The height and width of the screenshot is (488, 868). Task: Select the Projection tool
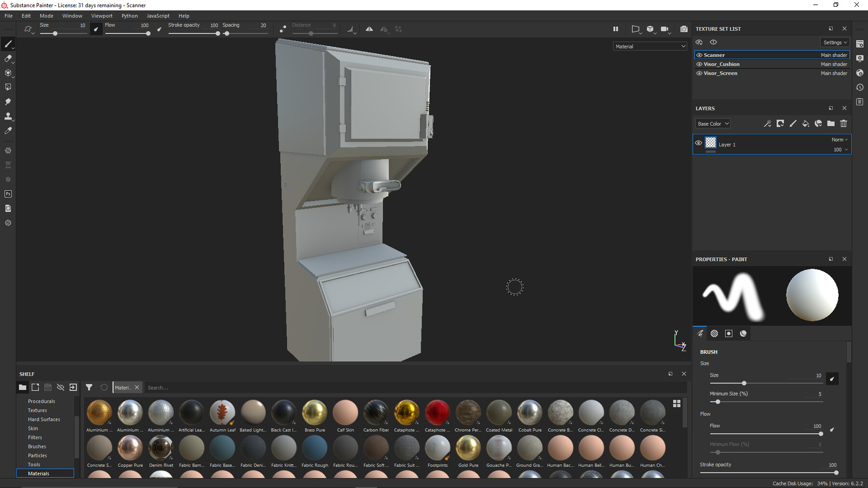8,73
